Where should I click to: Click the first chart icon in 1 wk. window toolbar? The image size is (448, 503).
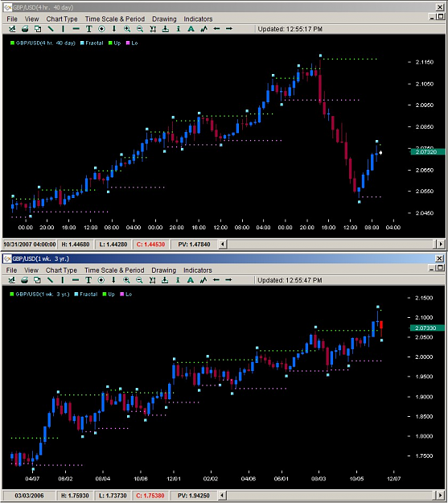(12, 280)
